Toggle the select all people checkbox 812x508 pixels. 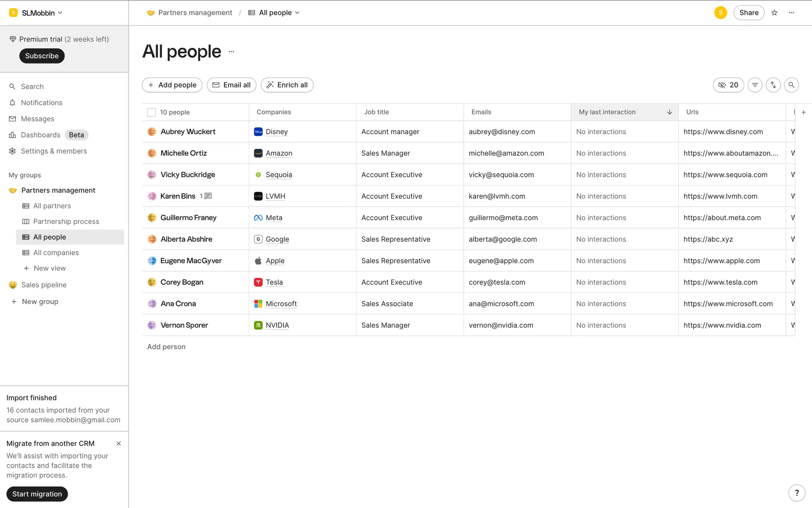pyautogui.click(x=151, y=112)
